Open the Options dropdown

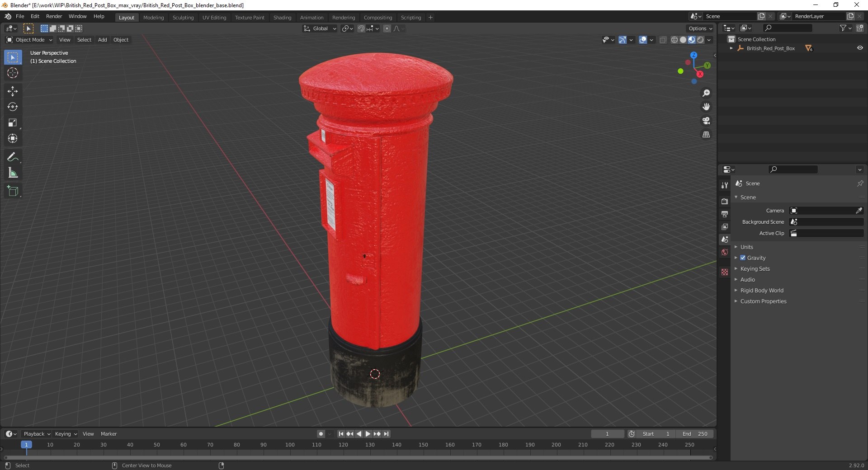(700, 28)
